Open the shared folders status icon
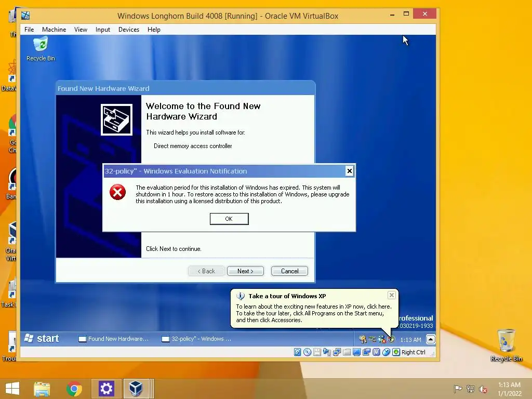 tap(347, 352)
